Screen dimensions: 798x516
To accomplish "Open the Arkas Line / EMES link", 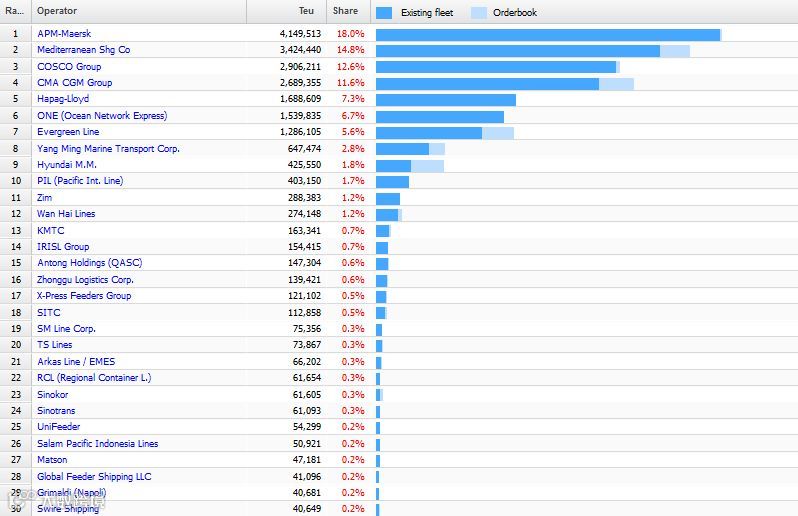I will [x=76, y=361].
